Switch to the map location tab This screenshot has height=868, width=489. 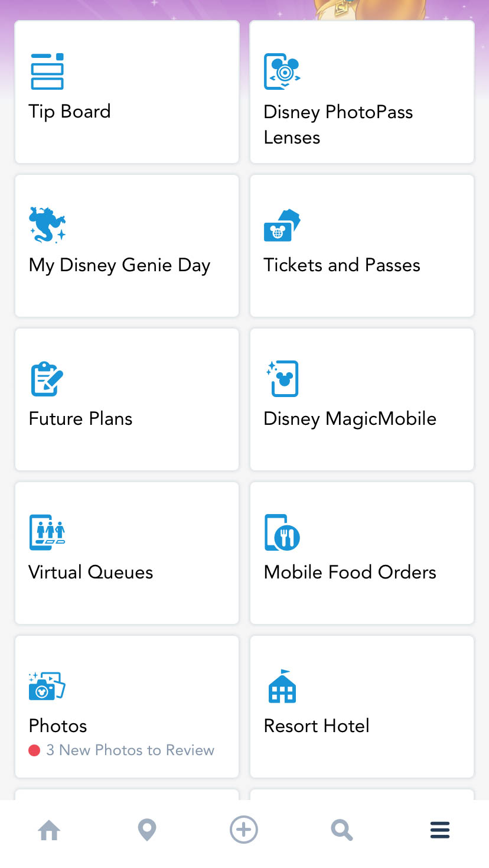[146, 830]
